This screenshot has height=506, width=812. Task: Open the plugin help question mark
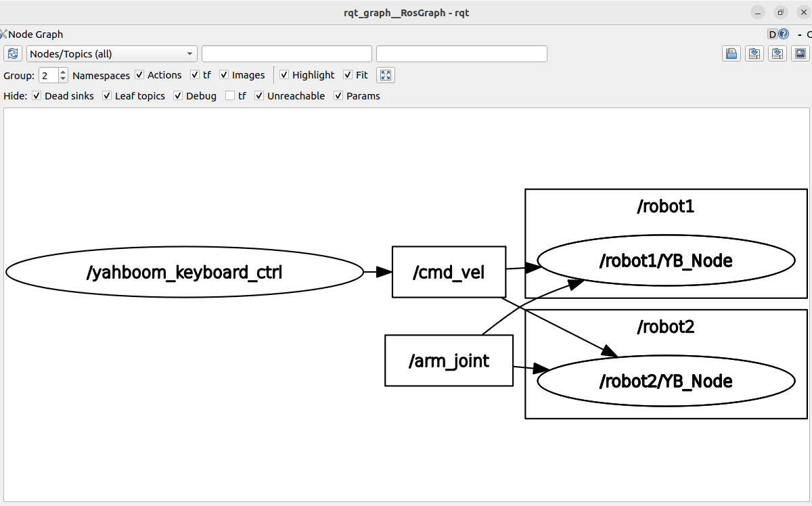784,34
